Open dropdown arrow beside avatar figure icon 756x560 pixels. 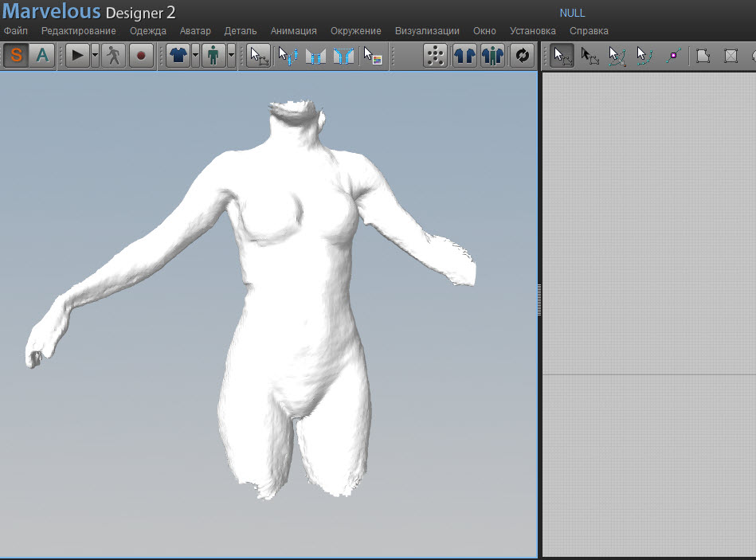231,56
